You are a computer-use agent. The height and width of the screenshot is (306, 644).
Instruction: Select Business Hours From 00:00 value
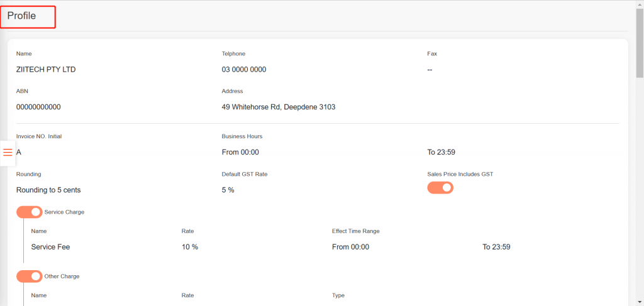240,152
